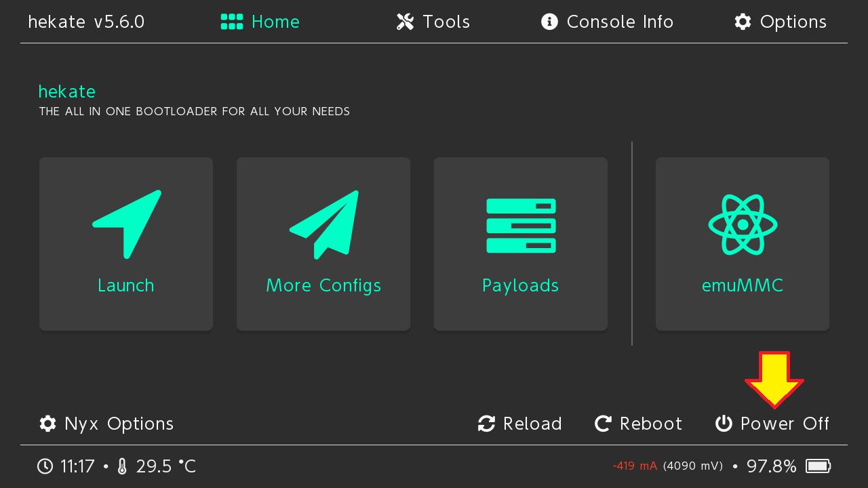This screenshot has width=868, height=488.
Task: Click the emuMMC atom icon
Action: 743,224
